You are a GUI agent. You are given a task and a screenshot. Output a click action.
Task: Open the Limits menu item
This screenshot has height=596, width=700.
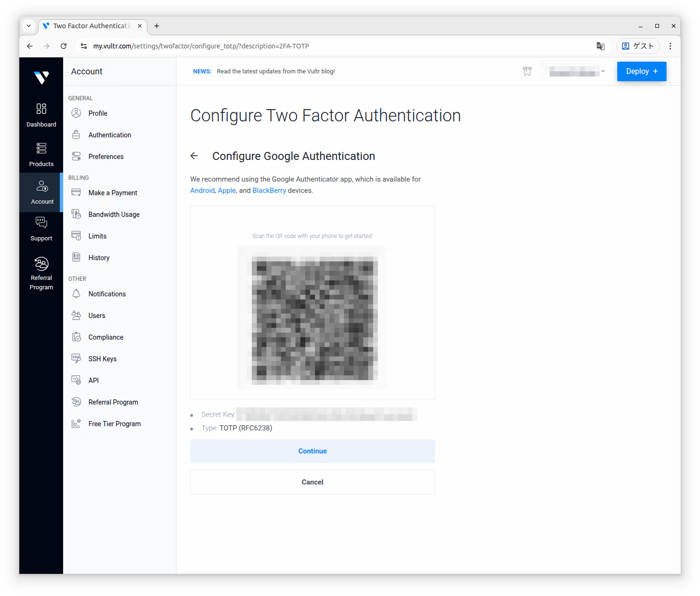[x=97, y=236]
